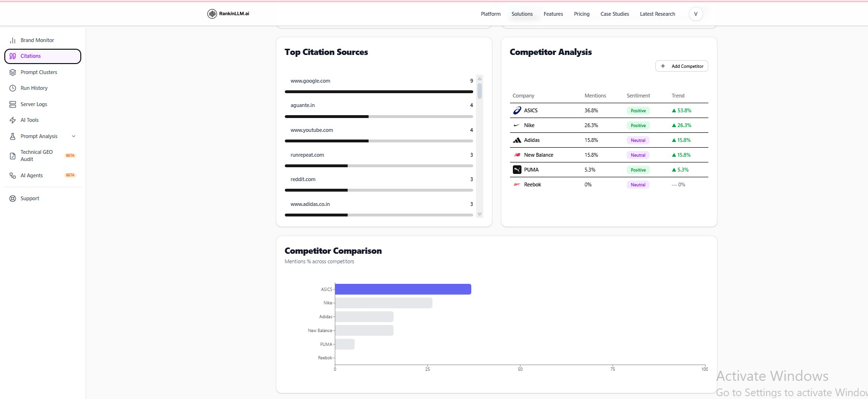Click the ASICS upward trend arrow
Viewport: 868px width, 399px height.
pyautogui.click(x=674, y=111)
